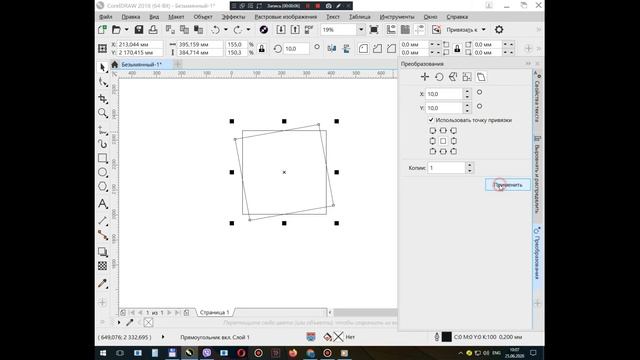The image size is (640, 360).
Task: Expand the status bar flyout arrow
Action: (163, 337)
